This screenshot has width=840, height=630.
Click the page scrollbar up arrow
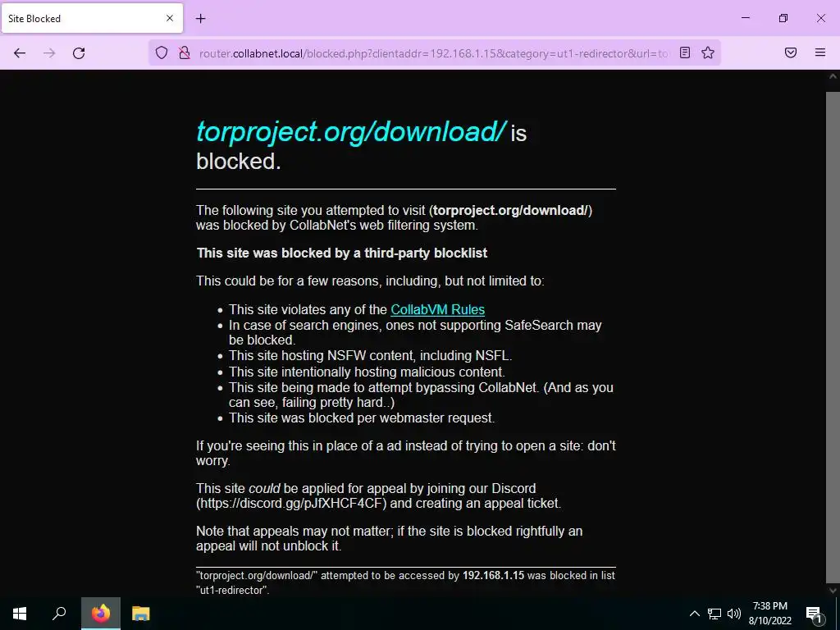coord(833,76)
